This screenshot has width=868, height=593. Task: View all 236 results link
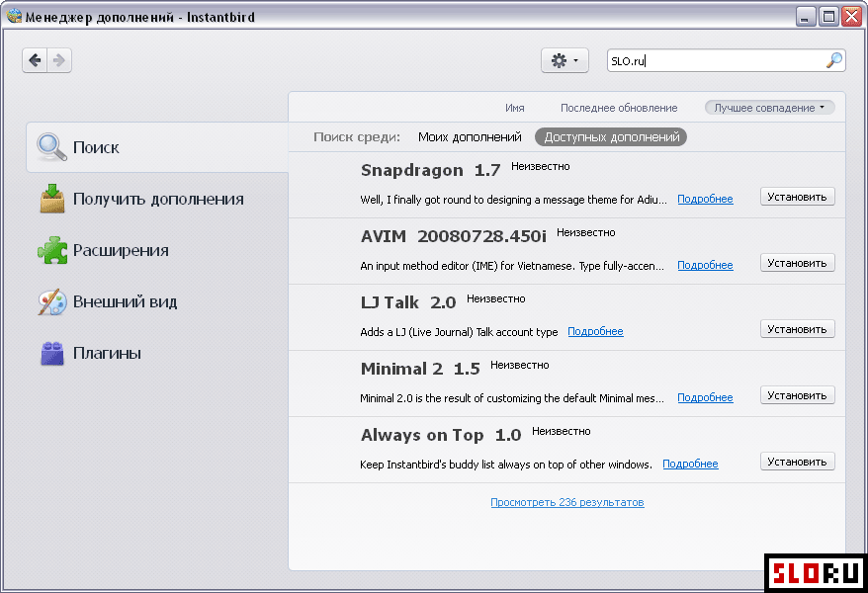point(567,502)
